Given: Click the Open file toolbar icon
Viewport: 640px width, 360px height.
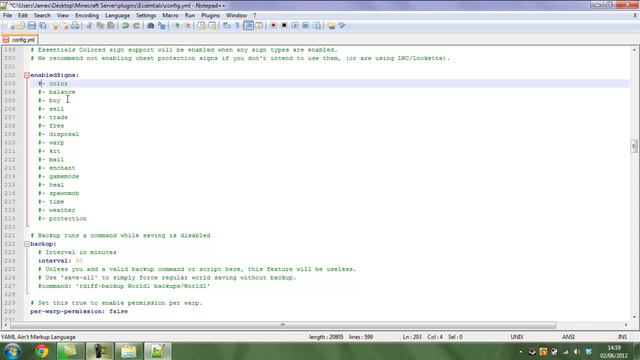Looking at the screenshot, I should 21,26.
